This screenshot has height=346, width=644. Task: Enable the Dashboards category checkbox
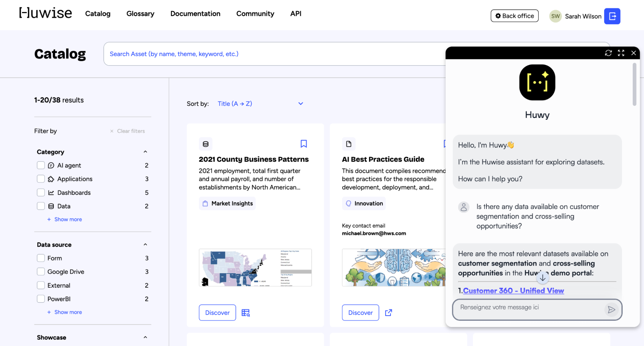pyautogui.click(x=41, y=193)
